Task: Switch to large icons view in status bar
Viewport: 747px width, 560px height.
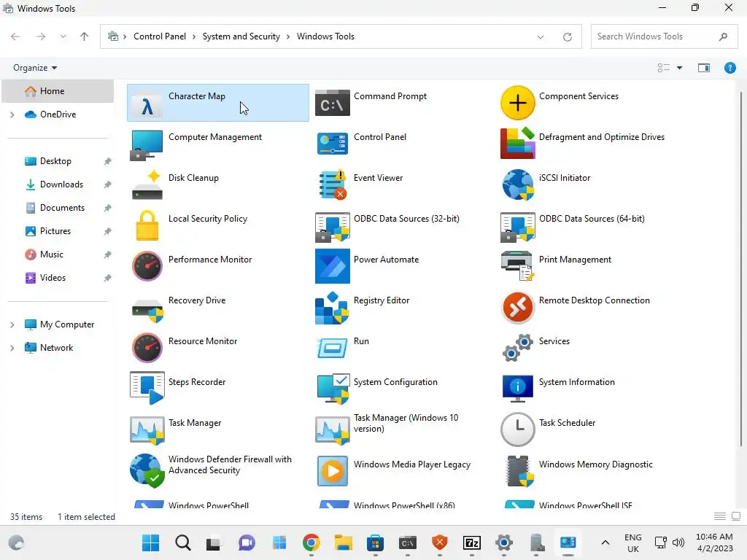Action: pyautogui.click(x=736, y=517)
